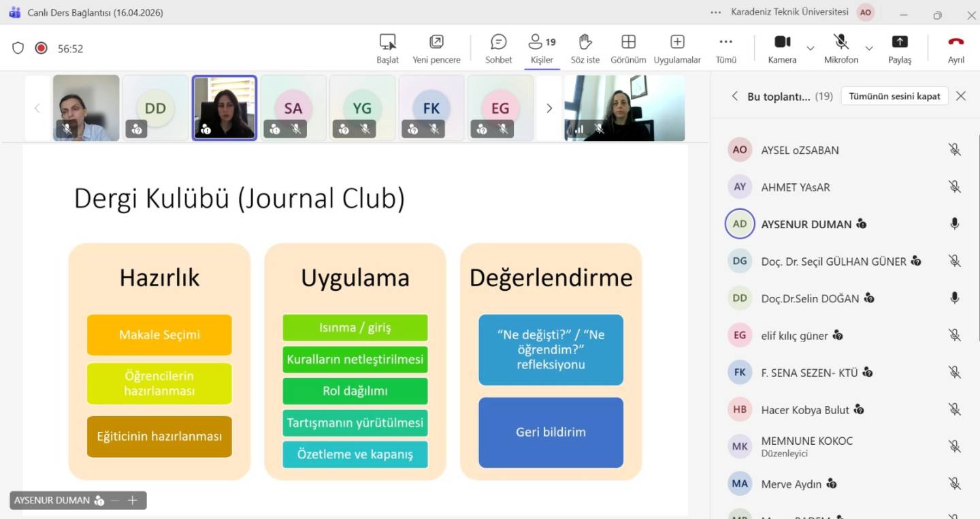Click the recording indicator icon
Viewport: 980px width, 519px height.
point(41,48)
